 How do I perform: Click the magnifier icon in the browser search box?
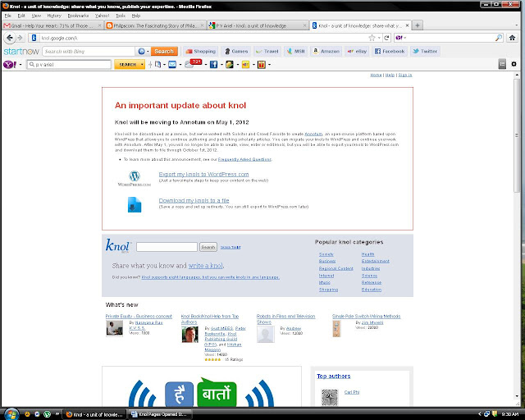point(499,38)
